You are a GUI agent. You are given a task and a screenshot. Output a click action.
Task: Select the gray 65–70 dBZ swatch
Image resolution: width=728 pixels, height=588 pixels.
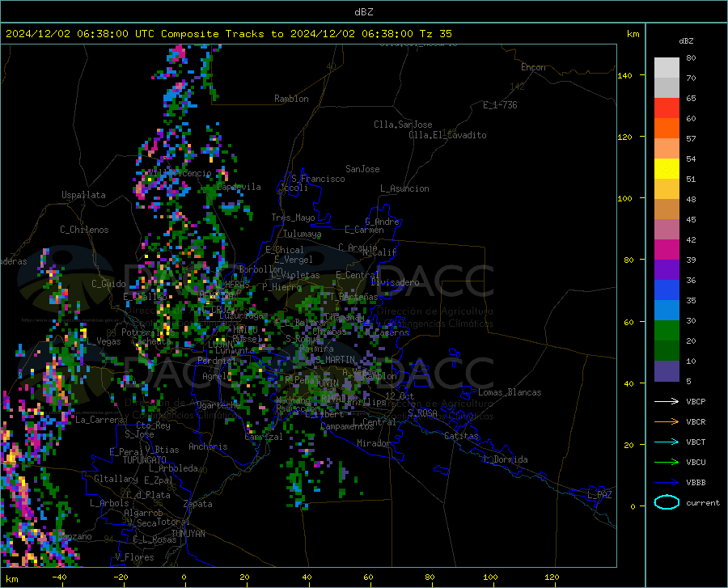(667, 88)
